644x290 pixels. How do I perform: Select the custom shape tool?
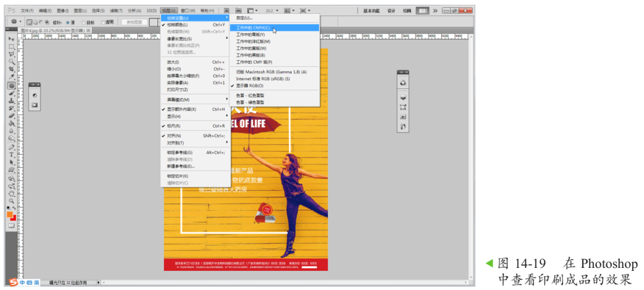click(x=11, y=169)
